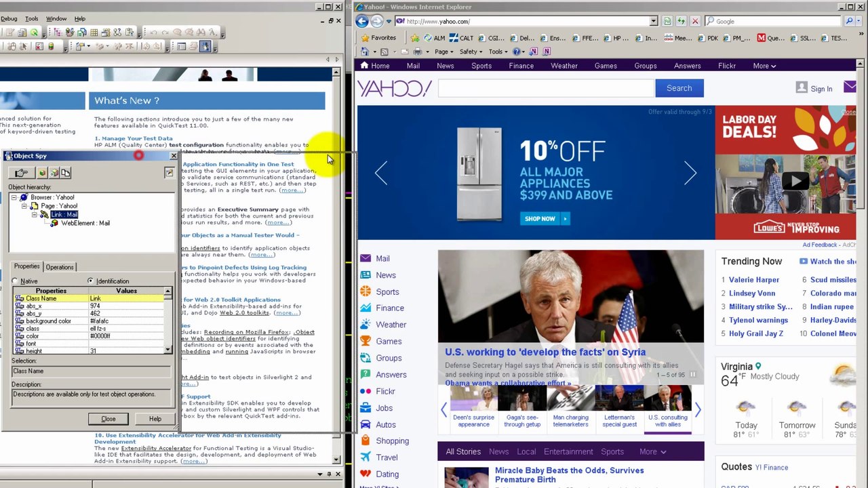This screenshot has width=868, height=488.
Task: Open the Tools menu in QuickTest
Action: click(32, 19)
